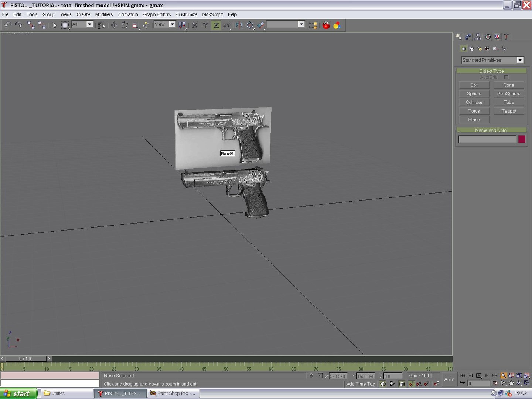Activate the Select and Move tool
This screenshot has width=532, height=399.
pyautogui.click(x=114, y=25)
